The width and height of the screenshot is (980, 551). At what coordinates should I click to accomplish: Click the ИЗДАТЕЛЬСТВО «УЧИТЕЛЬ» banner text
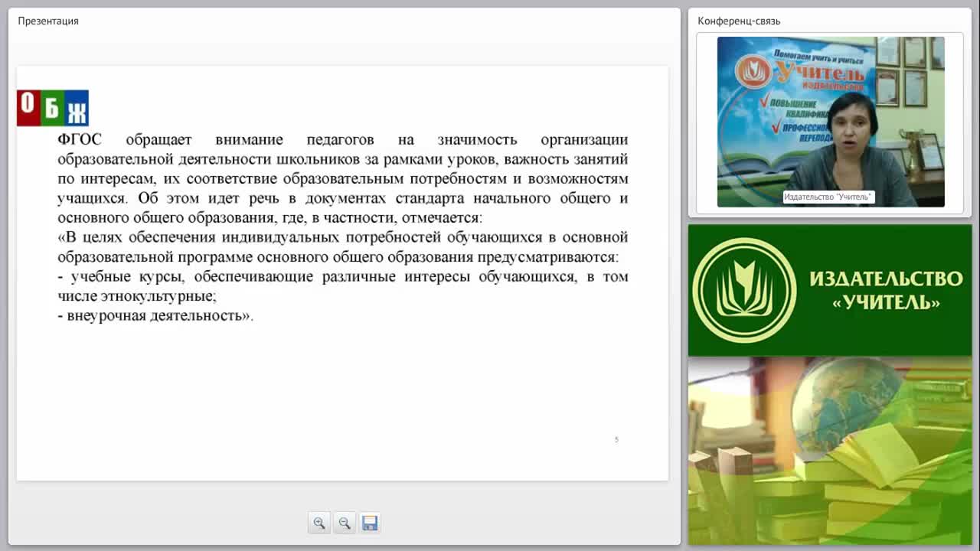pyautogui.click(x=886, y=290)
